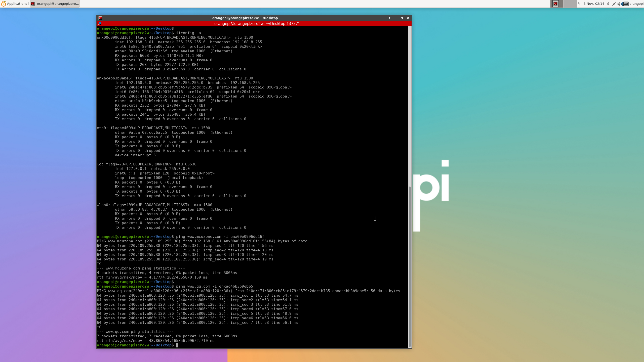Click the terminal vertical scrollbar handle
Screen dimensions: 644x362
tap(410, 266)
